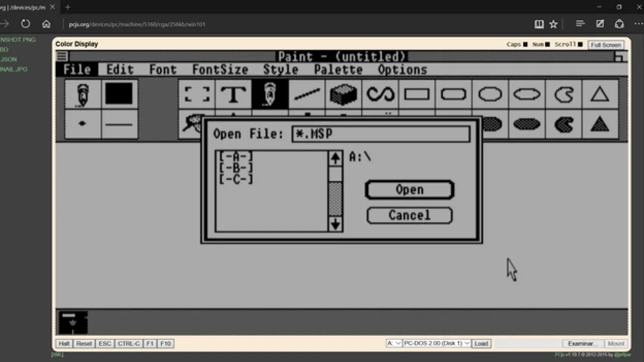Select the freehand curve tool

(380, 94)
